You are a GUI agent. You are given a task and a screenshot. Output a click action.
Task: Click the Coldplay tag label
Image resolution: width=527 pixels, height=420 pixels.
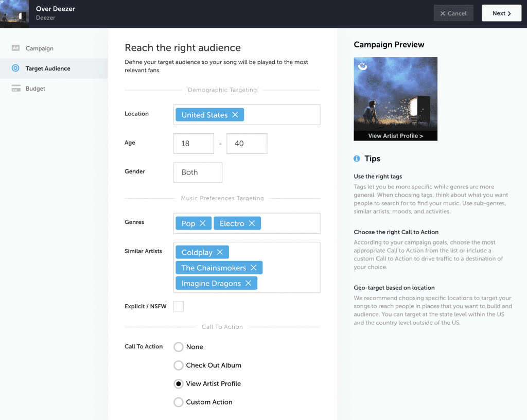coord(197,252)
